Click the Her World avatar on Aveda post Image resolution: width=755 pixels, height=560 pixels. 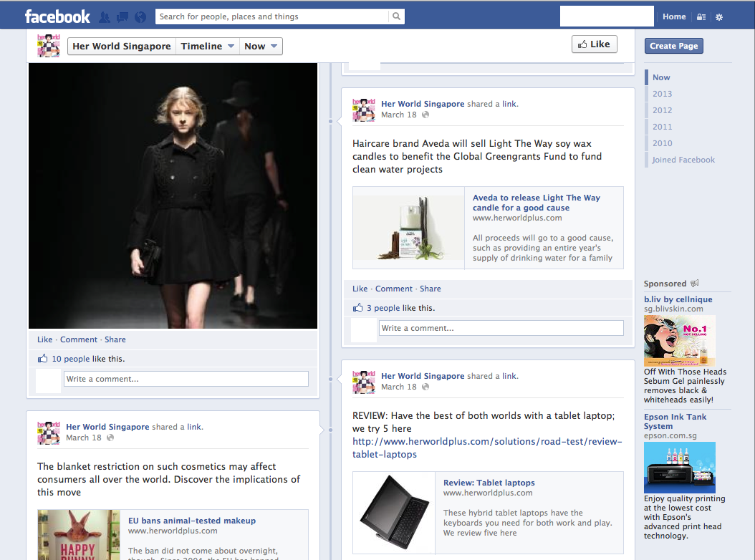click(x=364, y=110)
